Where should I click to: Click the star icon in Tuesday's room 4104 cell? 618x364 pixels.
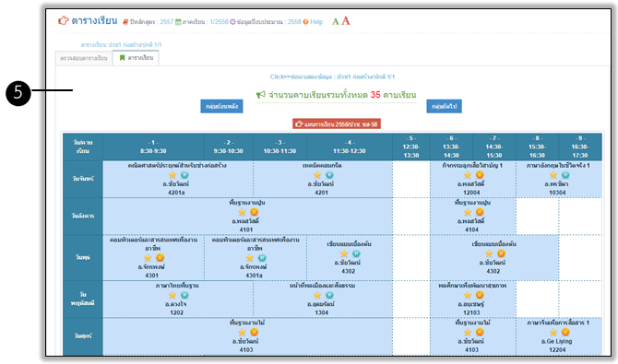(468, 212)
